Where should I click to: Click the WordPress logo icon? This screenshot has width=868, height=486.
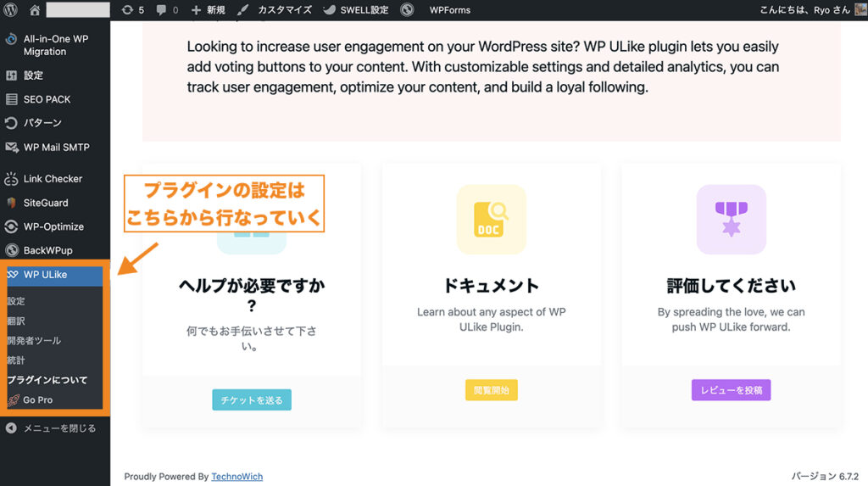11,10
